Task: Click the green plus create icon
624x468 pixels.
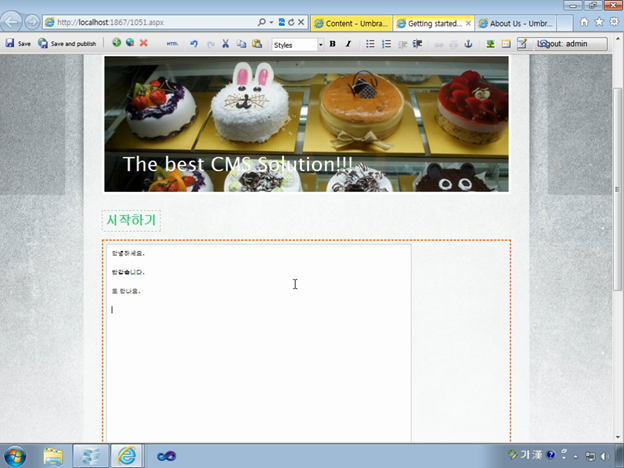Action: click(116, 43)
